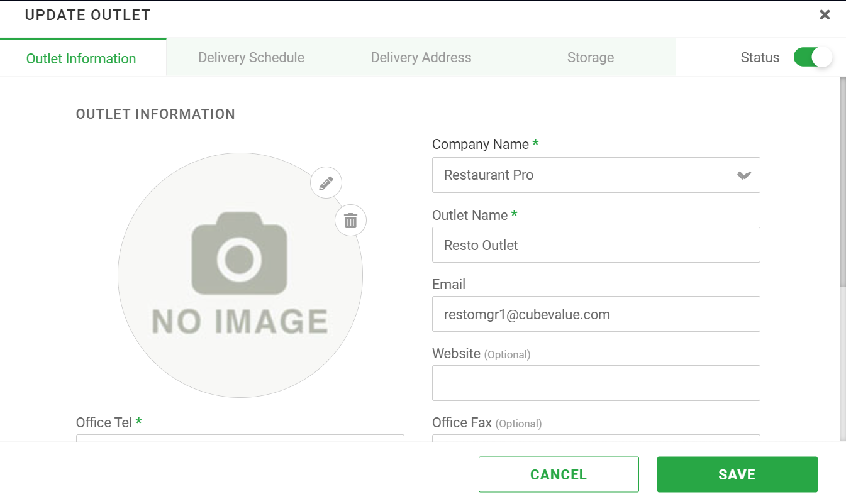Viewport: 846px width, 504px height.
Task: Open the Delivery Schedule tab
Action: click(x=251, y=58)
